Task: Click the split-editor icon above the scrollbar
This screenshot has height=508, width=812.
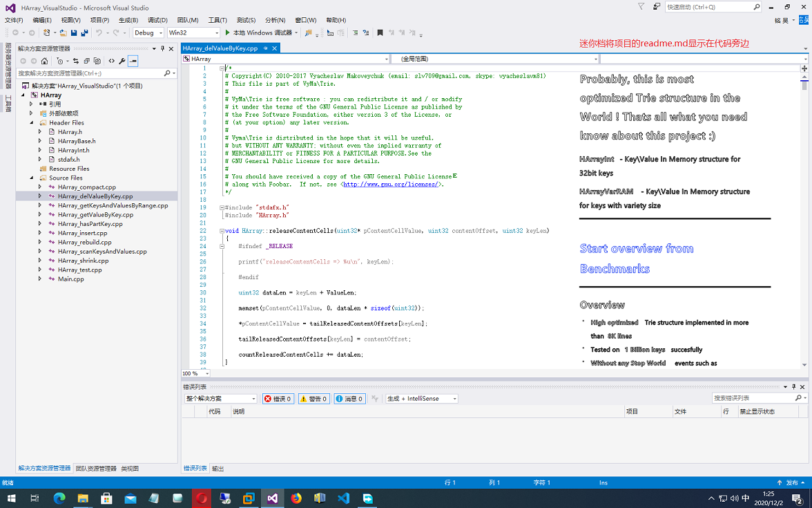Action: click(804, 68)
